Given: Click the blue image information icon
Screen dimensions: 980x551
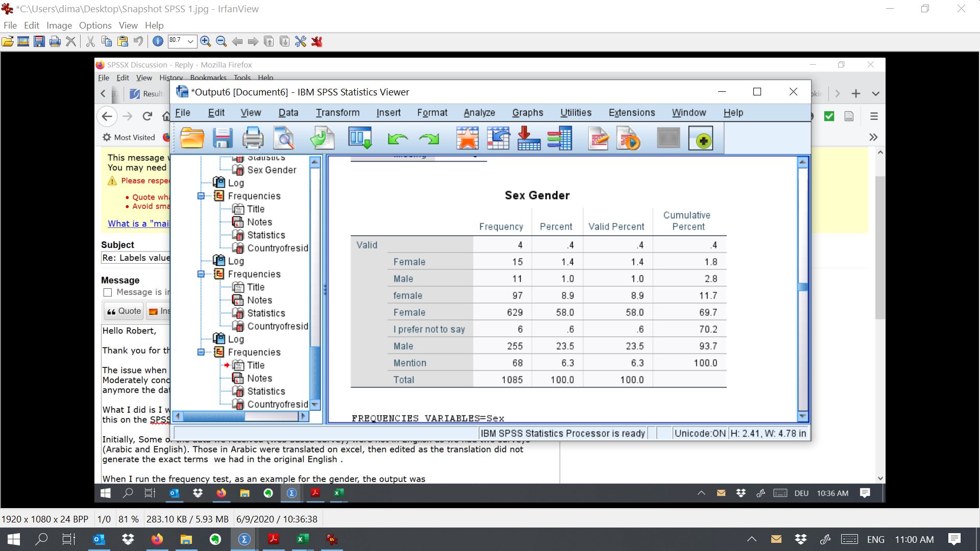Looking at the screenshot, I should 158,42.
